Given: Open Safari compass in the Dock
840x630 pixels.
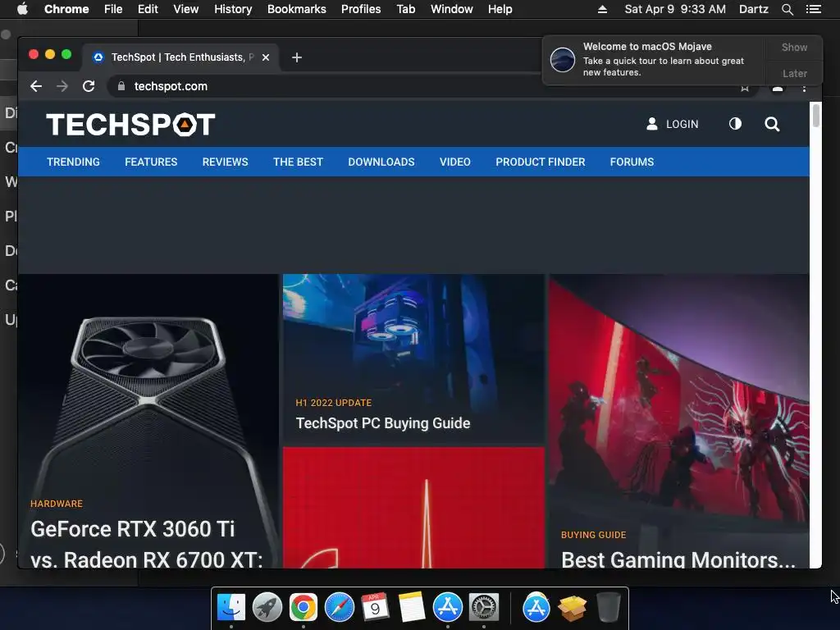Looking at the screenshot, I should pos(339,607).
